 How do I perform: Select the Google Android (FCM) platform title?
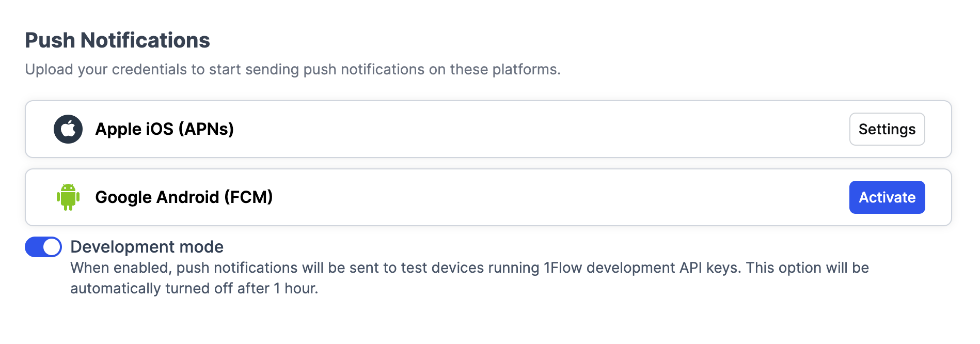tap(184, 197)
